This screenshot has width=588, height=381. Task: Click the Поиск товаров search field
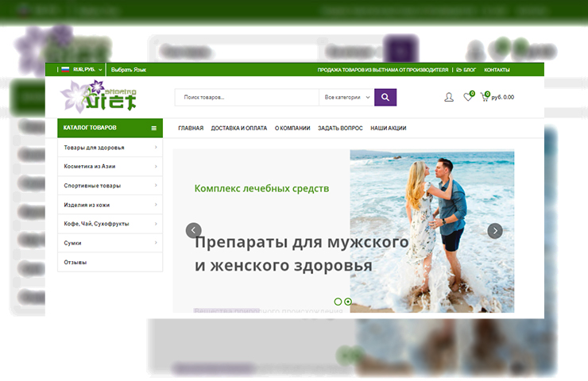point(247,98)
